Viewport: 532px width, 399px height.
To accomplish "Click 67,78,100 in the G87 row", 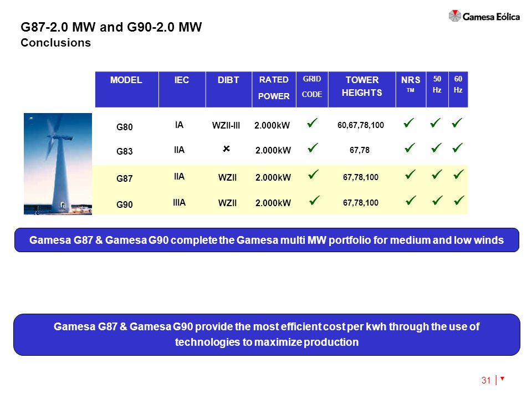I will click(361, 177).
